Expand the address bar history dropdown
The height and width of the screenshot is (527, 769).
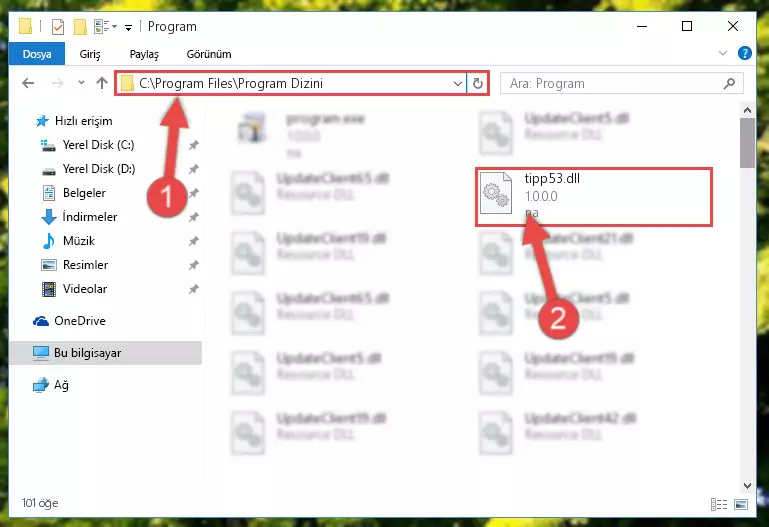pos(458,83)
